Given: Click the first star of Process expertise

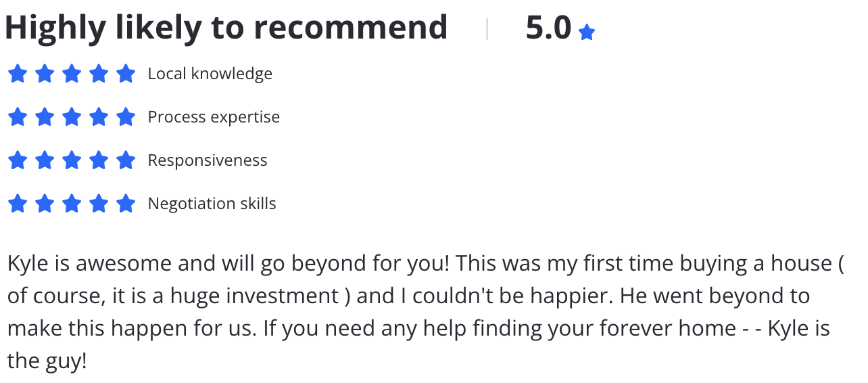Looking at the screenshot, I should tap(18, 117).
